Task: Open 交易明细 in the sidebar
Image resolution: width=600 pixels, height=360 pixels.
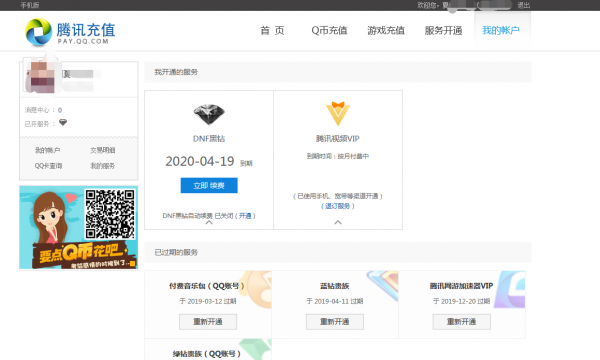Action: (103, 150)
